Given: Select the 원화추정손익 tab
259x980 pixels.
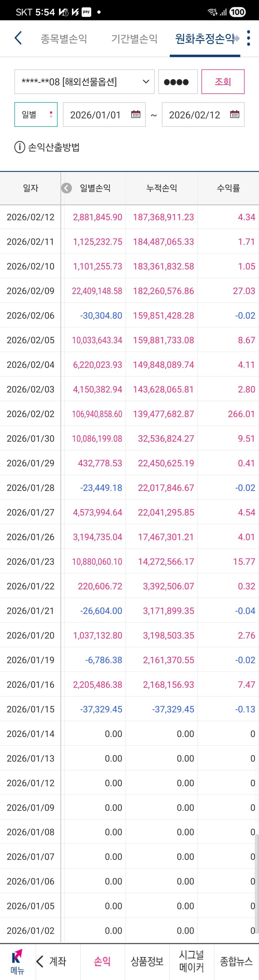Looking at the screenshot, I should tap(205, 38).
